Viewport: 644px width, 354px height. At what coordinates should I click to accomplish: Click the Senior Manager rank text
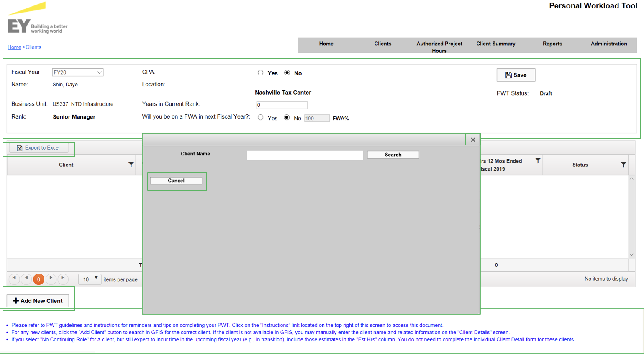pos(74,117)
